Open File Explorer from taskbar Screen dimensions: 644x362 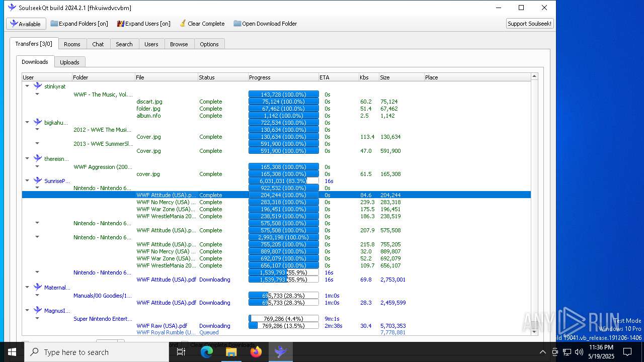point(231,352)
